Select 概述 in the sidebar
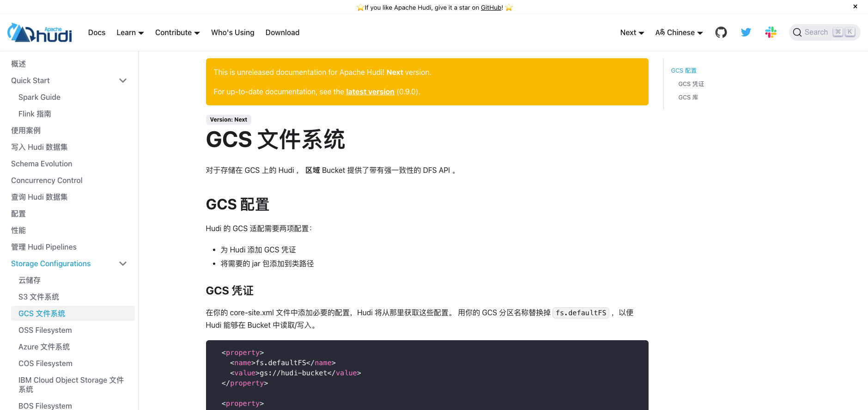Image resolution: width=868 pixels, height=410 pixels. (x=18, y=64)
